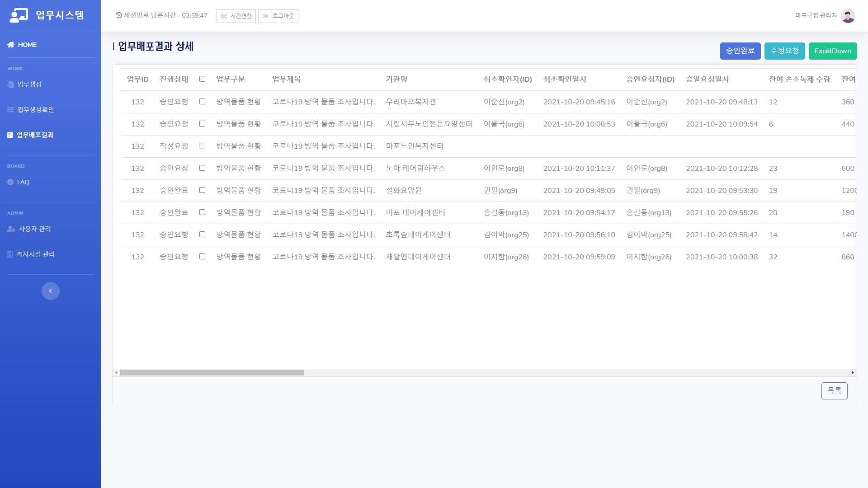This screenshot has width=868, height=488.
Task: Check the 초록숲데이케어센터 row checkbox
Action: click(203, 235)
